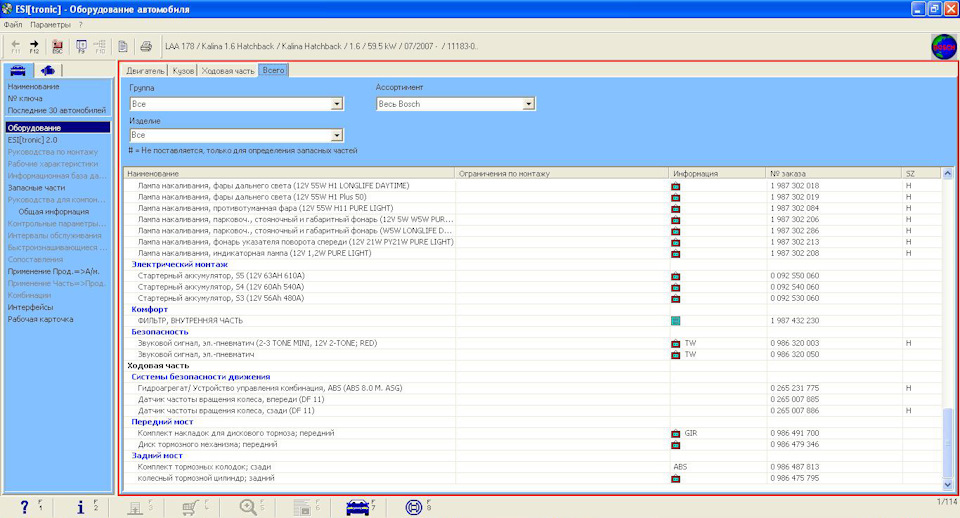Open info icon for 2-3 TONE MINI horn

tap(675, 343)
